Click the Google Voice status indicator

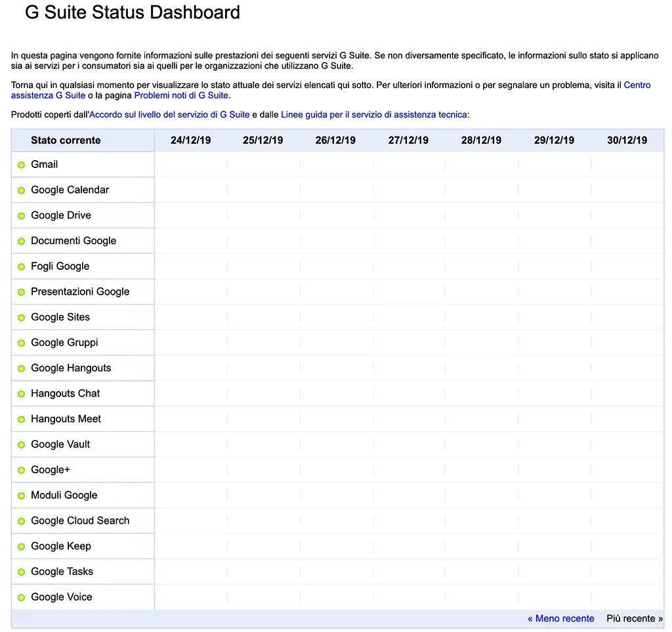[x=21, y=598]
